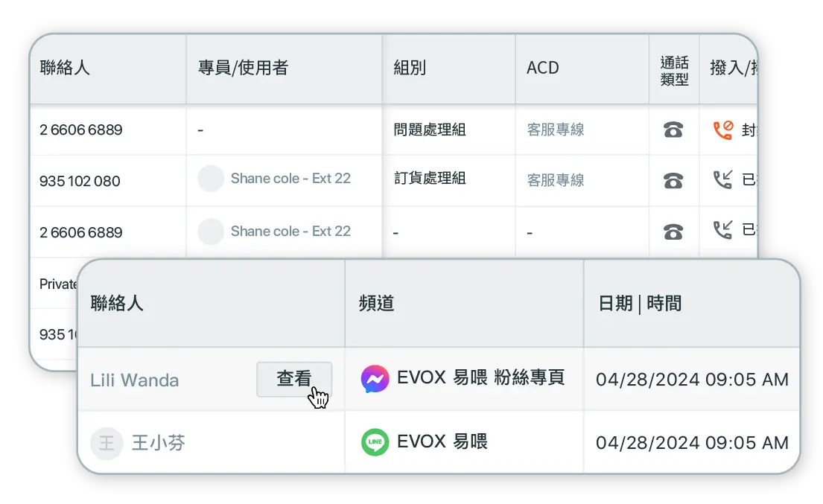Open Shane cole - Ext 22 for 935 102 080
This screenshot has width=823, height=504.
coord(290,179)
